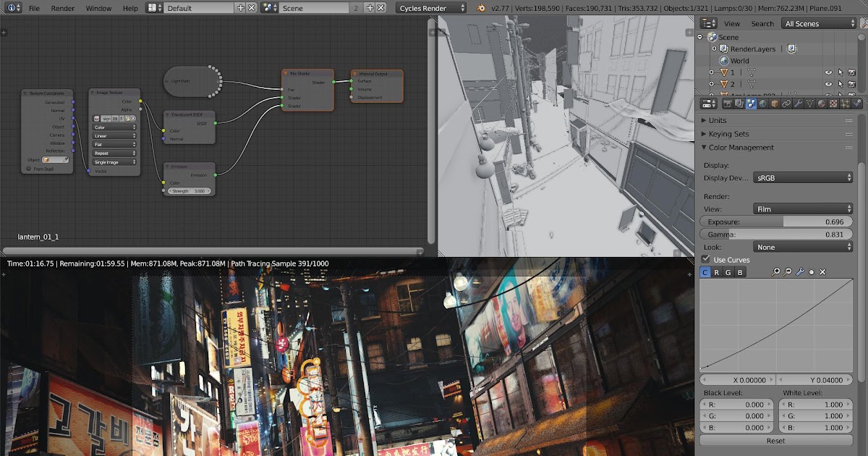Open the Mesh Data properties tab
This screenshot has height=456, width=868.
pyautogui.click(x=809, y=104)
